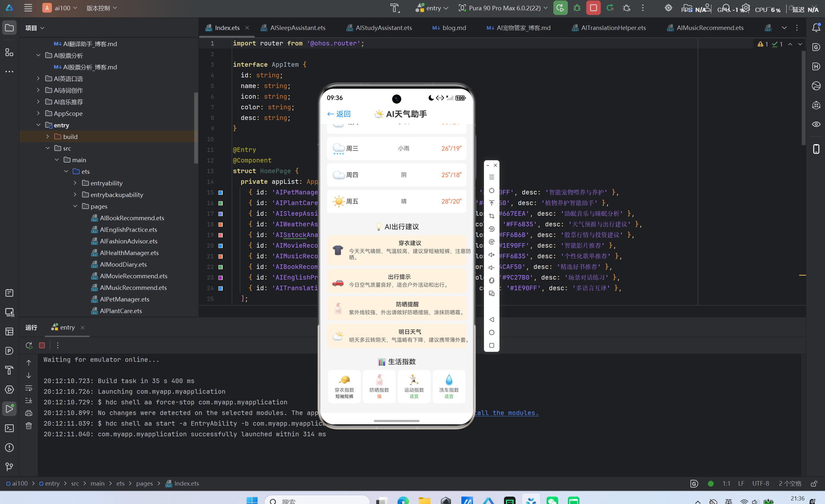Image resolution: width=825 pixels, height=504 pixels.
Task: Open the Pura 90 Pro Max device dropdown
Action: click(503, 8)
